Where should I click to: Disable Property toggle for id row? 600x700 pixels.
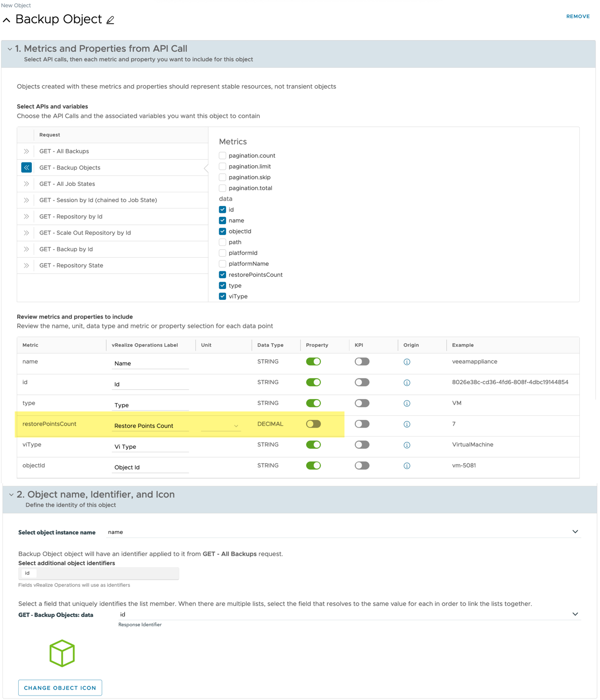pyautogui.click(x=314, y=382)
